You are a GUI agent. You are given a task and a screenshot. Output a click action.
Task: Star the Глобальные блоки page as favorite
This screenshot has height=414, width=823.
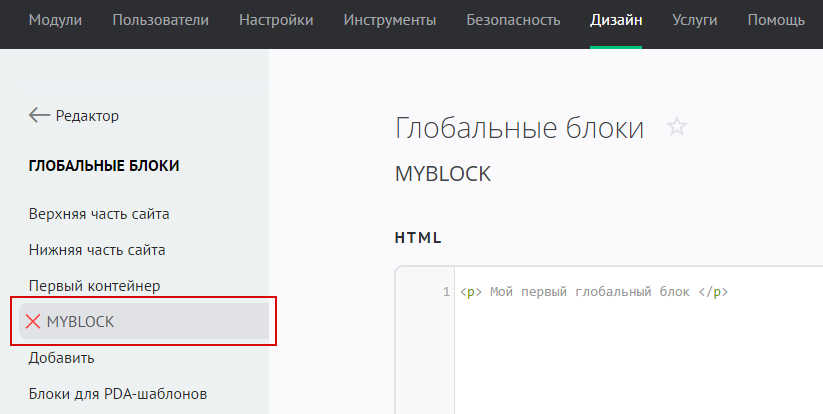pos(677,127)
